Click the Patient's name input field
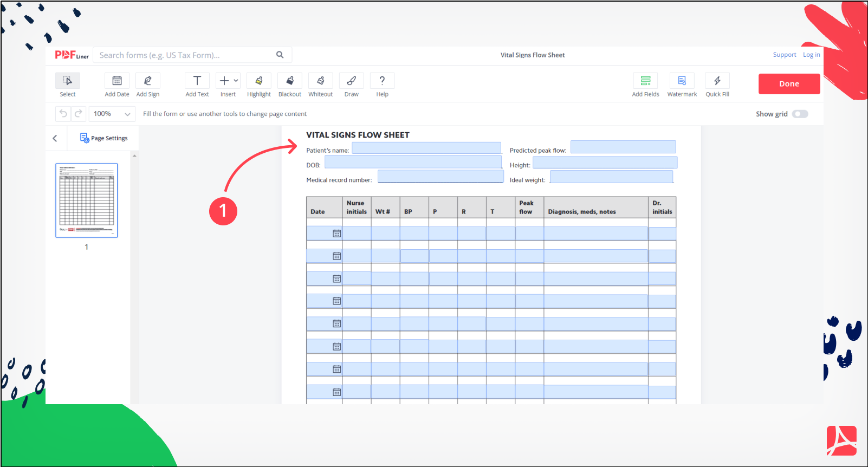Screen dimensions: 868x467 [x=426, y=148]
